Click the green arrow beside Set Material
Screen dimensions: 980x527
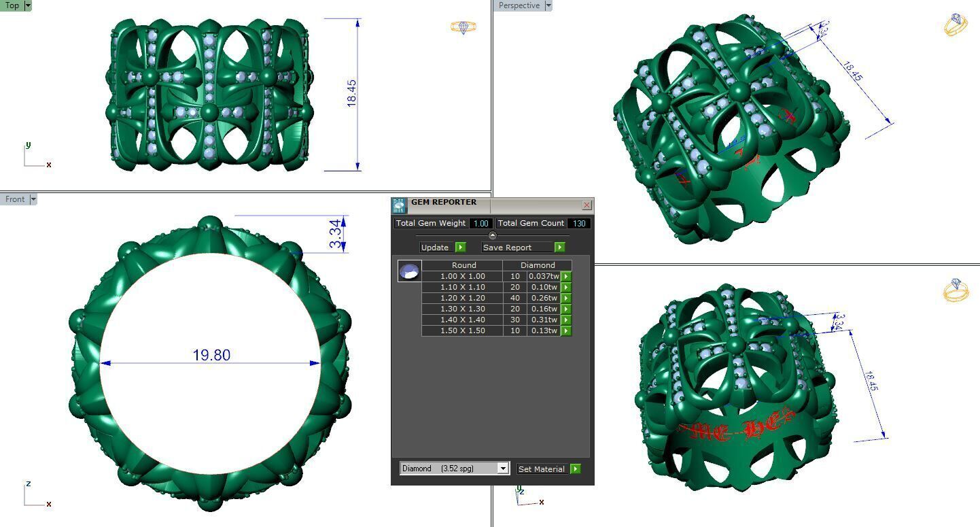pos(575,469)
